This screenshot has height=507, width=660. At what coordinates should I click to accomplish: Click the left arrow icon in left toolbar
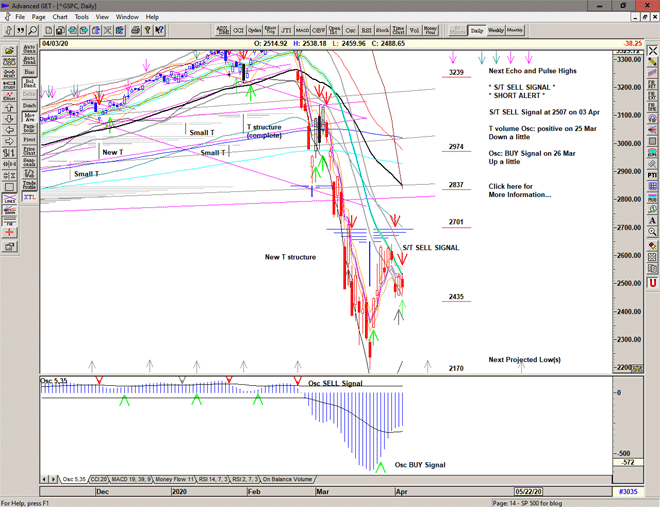[x=9, y=130]
